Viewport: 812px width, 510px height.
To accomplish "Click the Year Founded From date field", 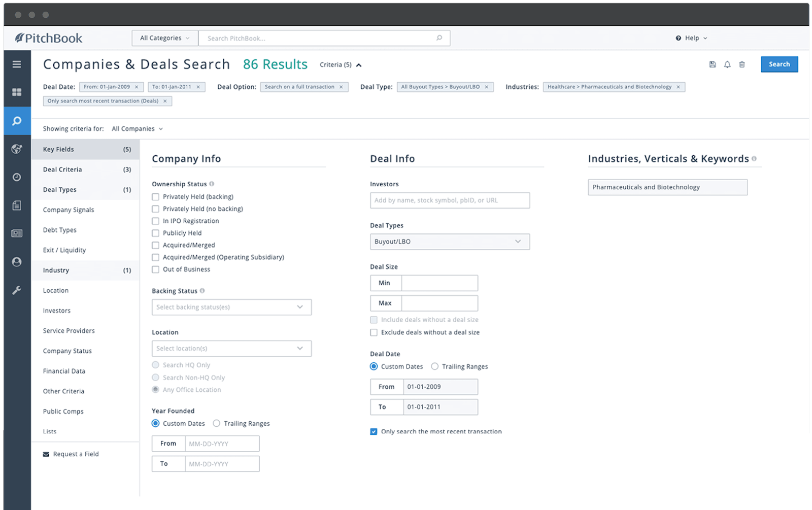I will point(222,444).
